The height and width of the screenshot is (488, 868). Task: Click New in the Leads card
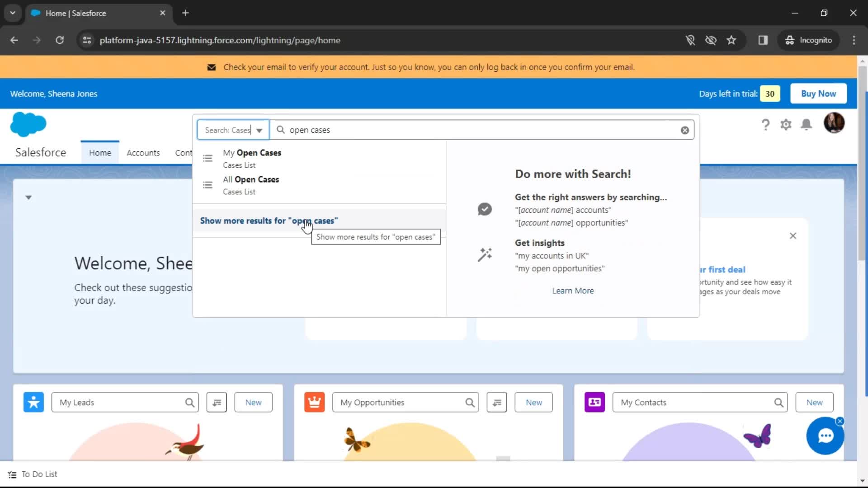253,402
